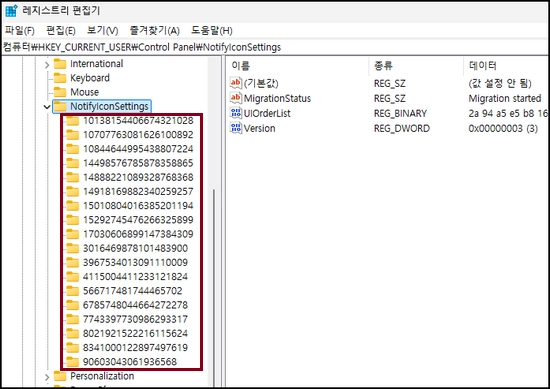Click the registry path address bar

(x=275, y=47)
